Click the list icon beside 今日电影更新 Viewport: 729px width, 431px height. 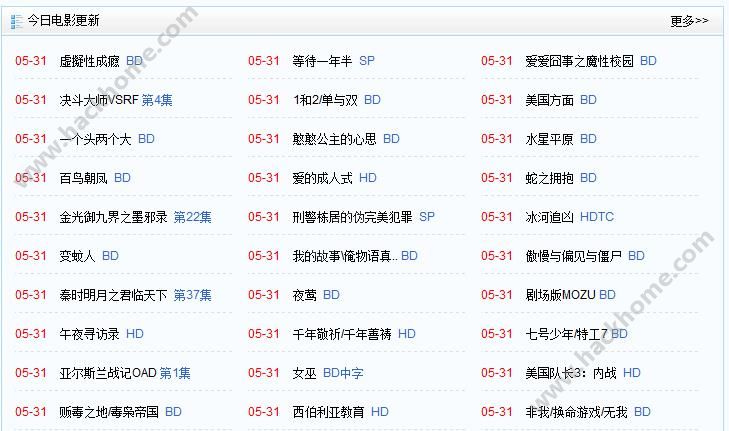(x=16, y=21)
